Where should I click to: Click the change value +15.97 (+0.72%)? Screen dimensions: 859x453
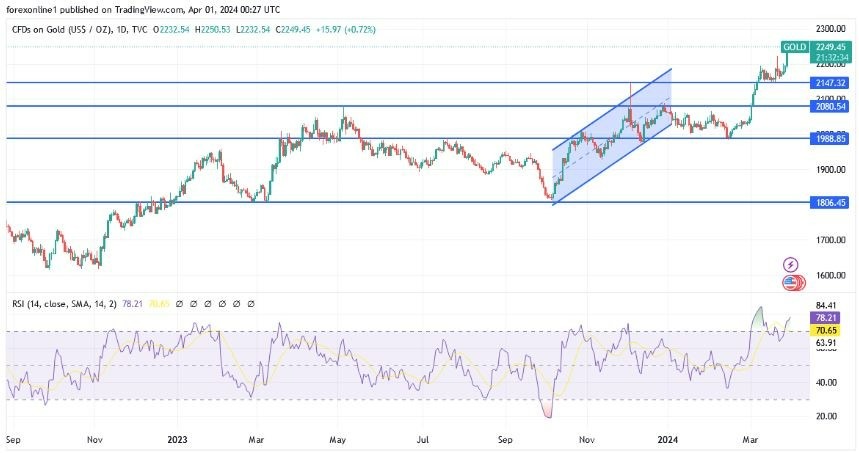346,30
